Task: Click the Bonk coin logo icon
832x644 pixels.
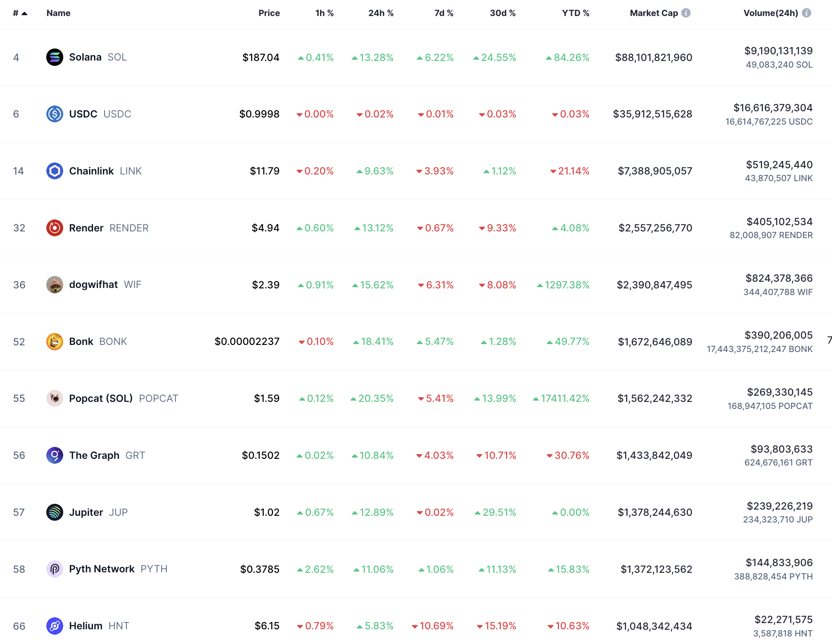Action: coord(54,342)
